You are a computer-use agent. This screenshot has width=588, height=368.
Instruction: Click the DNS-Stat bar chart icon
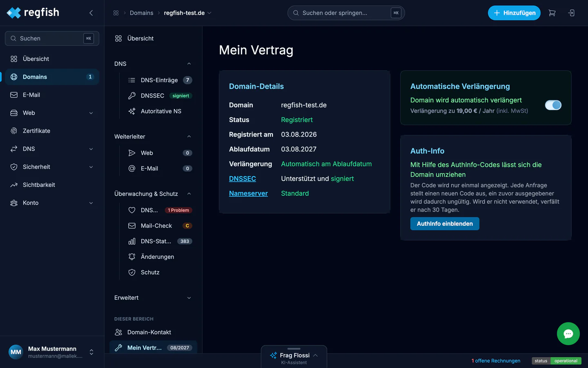[x=132, y=241]
